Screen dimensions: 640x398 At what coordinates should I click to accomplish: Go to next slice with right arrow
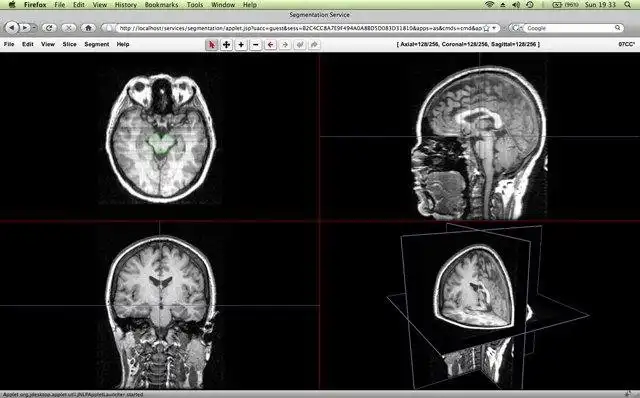point(285,44)
